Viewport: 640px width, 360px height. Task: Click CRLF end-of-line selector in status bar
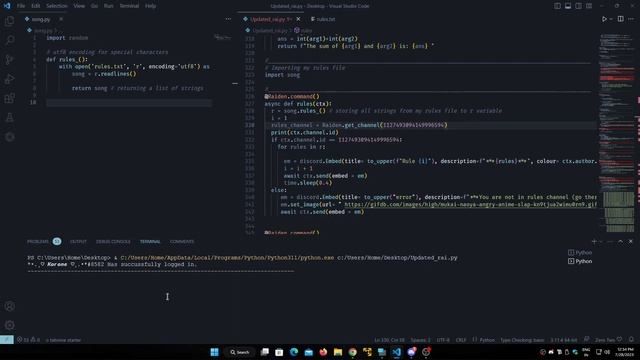coord(461,340)
